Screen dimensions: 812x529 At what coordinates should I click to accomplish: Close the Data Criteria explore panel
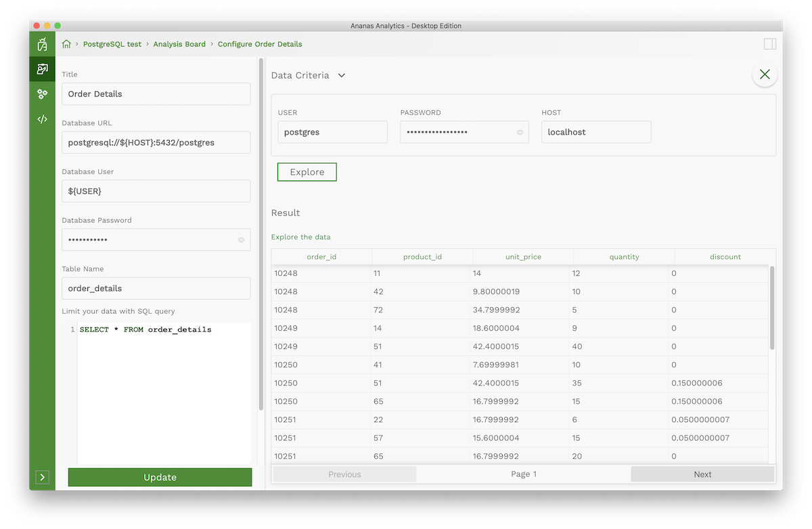[765, 74]
